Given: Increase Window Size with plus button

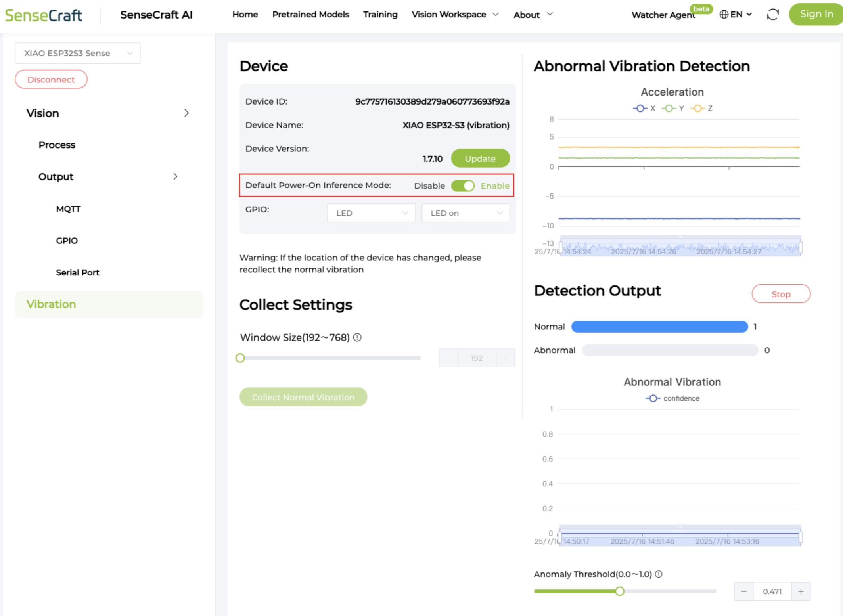Looking at the screenshot, I should coord(506,358).
